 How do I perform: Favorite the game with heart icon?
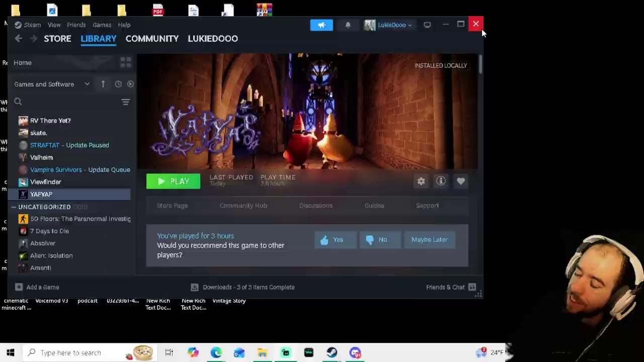pyautogui.click(x=461, y=182)
